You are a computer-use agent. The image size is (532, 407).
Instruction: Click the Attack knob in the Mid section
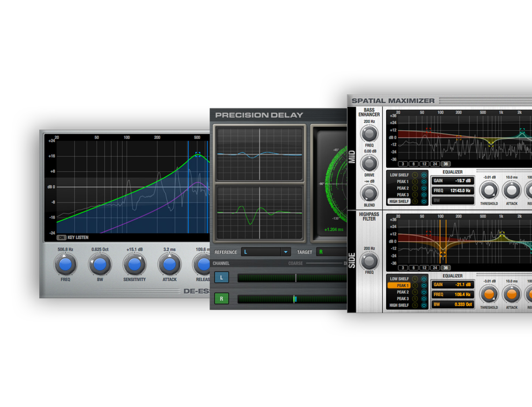coord(511,191)
